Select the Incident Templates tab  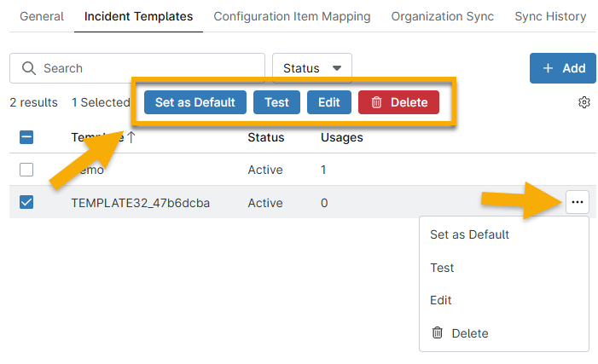tap(138, 16)
